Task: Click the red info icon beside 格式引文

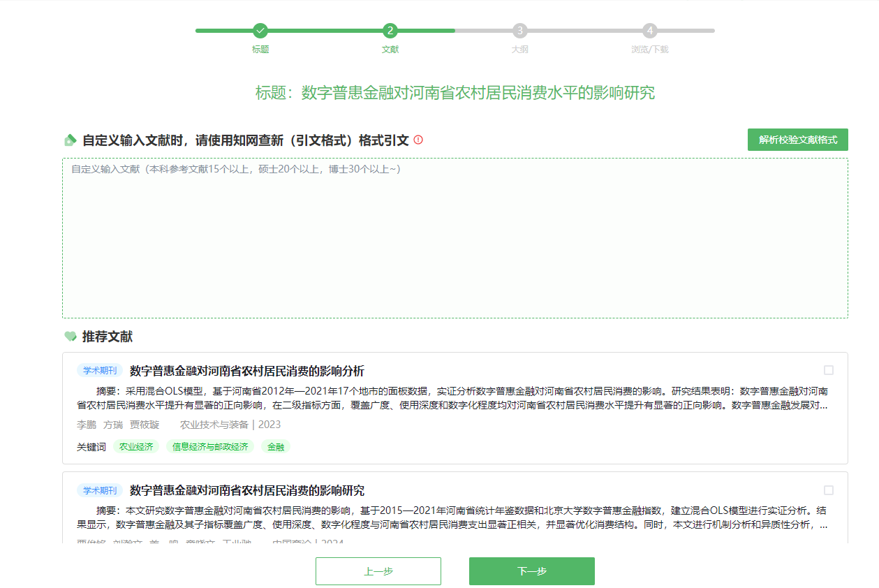Action: click(418, 140)
